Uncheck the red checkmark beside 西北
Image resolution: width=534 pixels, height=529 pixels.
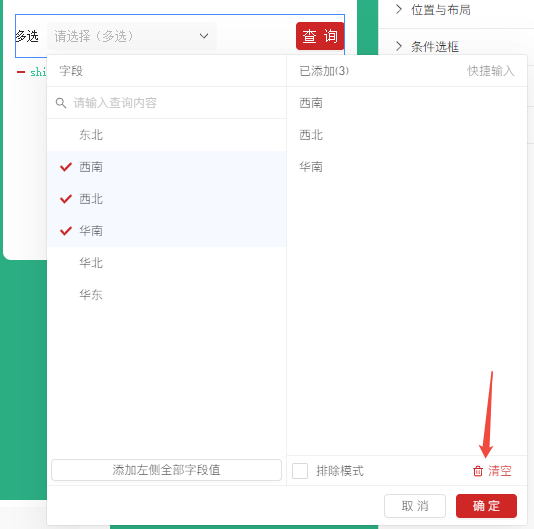click(66, 199)
